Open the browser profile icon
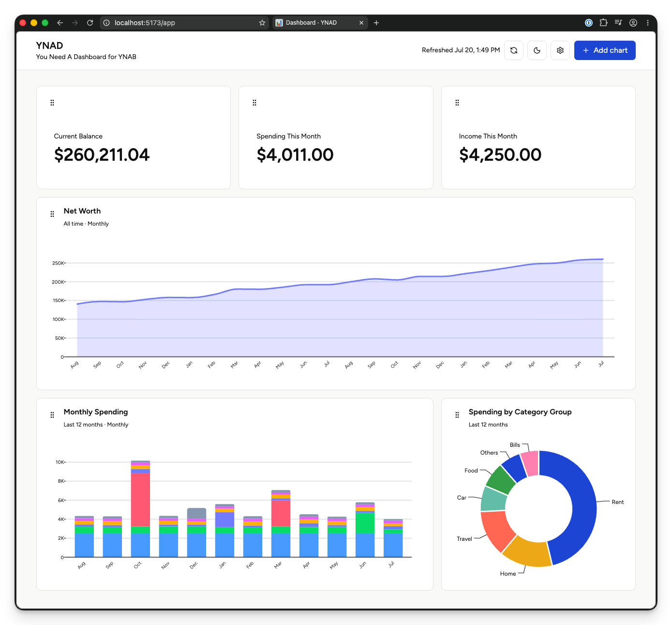Viewport: 672px width, 625px height. click(x=633, y=23)
